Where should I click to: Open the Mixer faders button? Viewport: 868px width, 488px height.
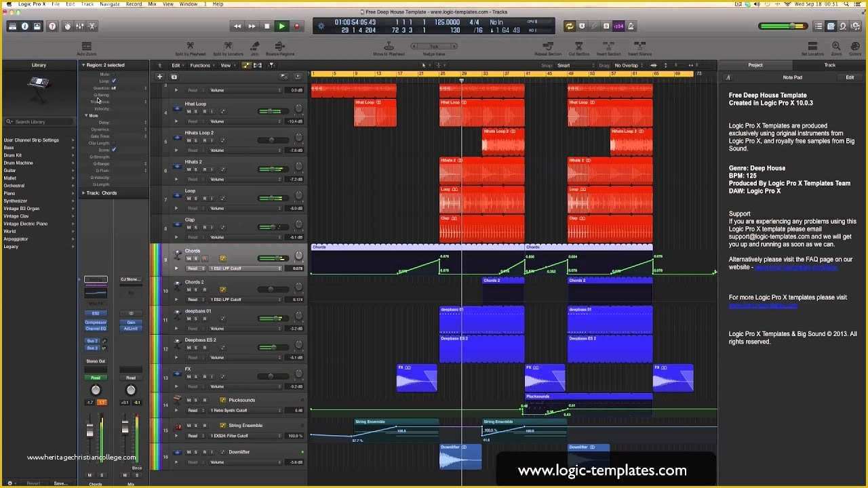80,26
